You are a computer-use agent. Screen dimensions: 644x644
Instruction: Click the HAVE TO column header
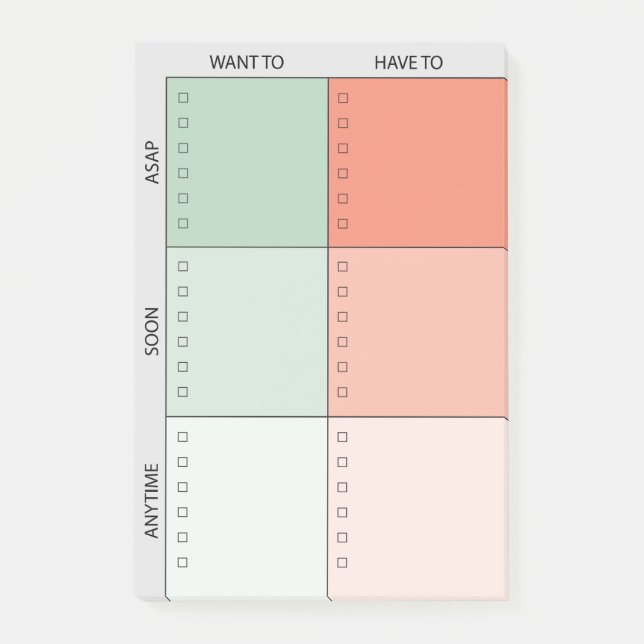click(x=408, y=62)
